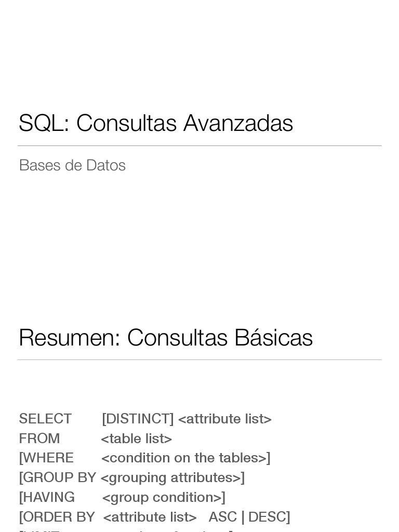The image size is (399, 532).
Task: Click the divider line under the Resumen heading
Action: pos(199,360)
